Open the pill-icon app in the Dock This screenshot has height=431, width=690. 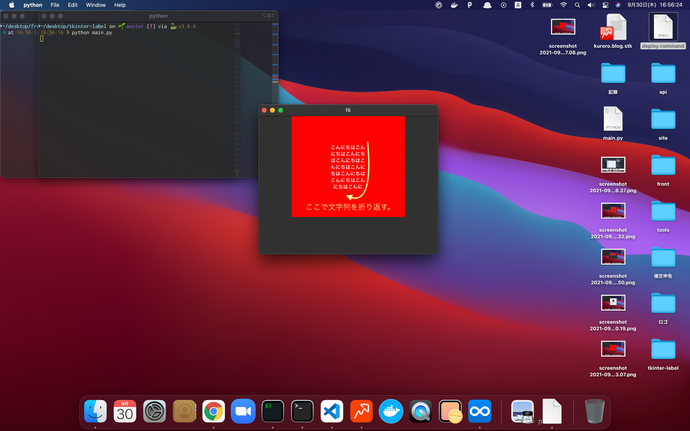tap(450, 411)
